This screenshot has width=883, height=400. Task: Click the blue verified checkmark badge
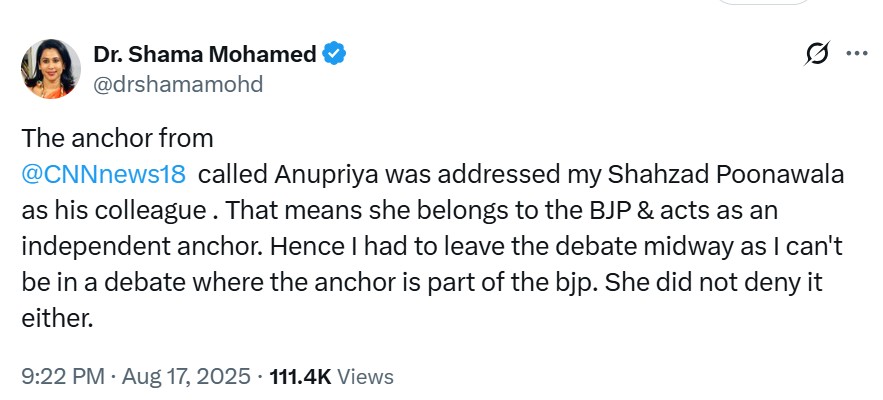click(x=335, y=54)
